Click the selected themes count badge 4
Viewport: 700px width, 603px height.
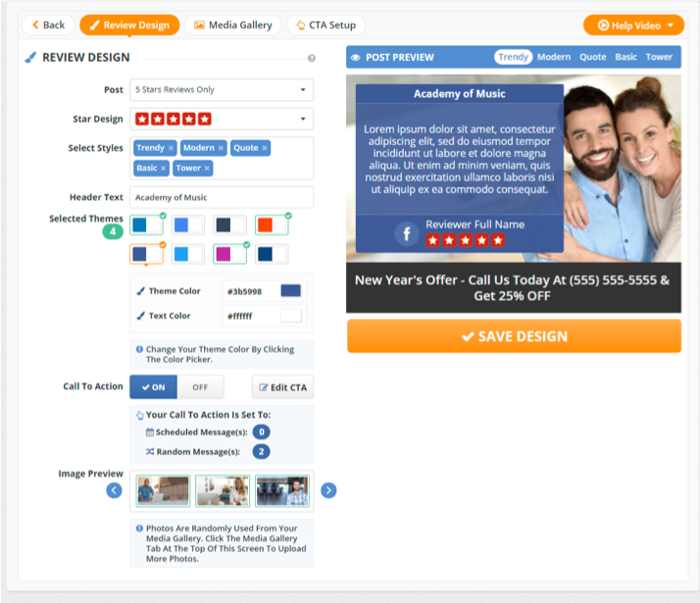point(113,231)
